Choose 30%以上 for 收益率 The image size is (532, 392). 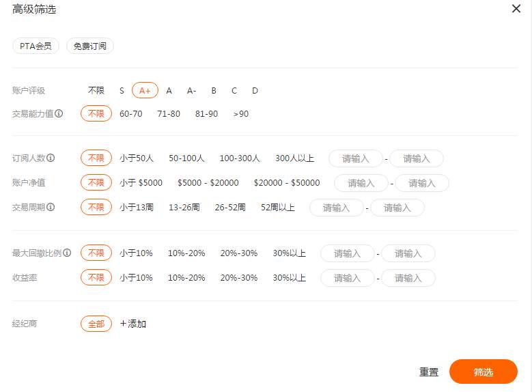point(289,278)
